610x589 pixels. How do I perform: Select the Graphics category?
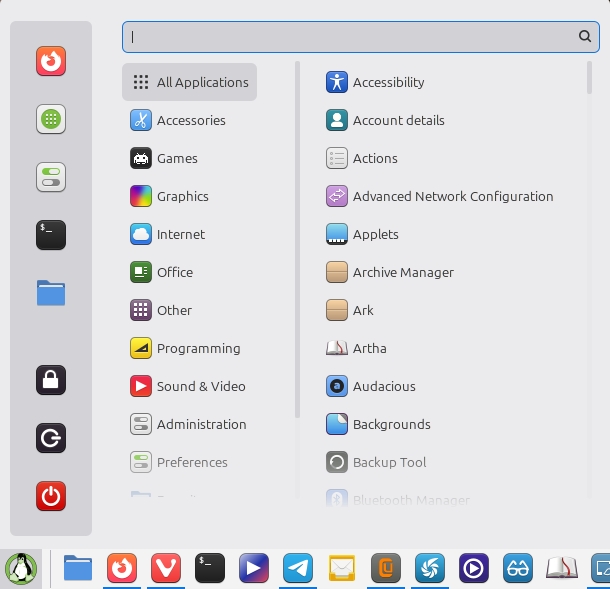189,196
